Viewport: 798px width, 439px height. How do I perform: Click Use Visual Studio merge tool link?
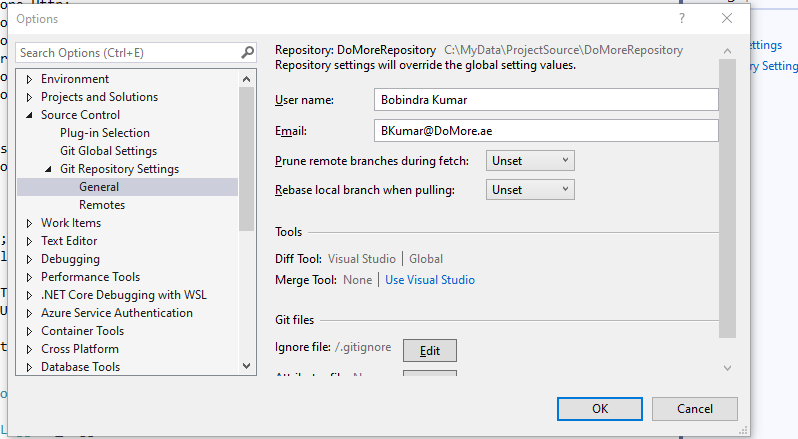point(430,280)
